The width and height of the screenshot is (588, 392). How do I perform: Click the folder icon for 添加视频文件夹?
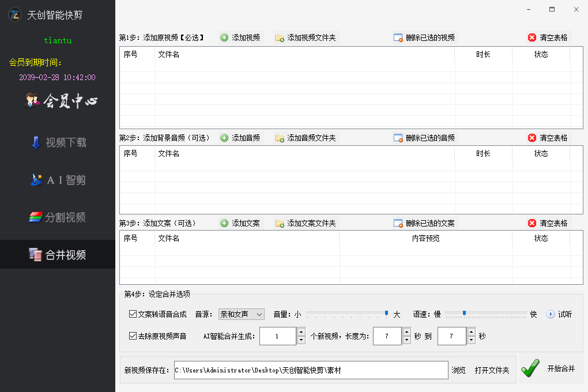tap(280, 38)
